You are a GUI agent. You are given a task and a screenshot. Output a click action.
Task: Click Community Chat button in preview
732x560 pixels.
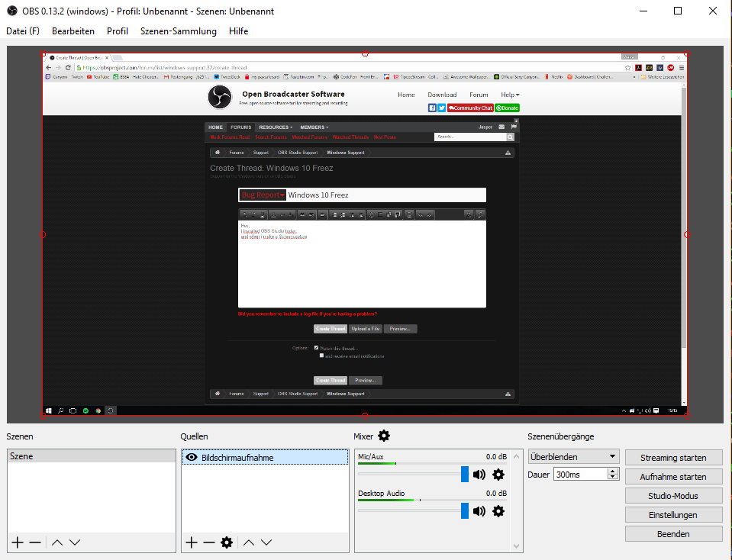pyautogui.click(x=470, y=108)
